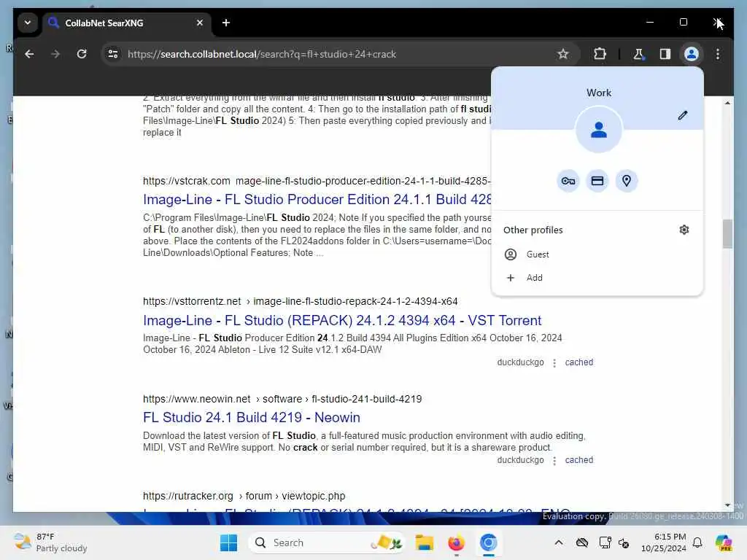
Task: Open a new tab with plus button
Action: point(226,23)
